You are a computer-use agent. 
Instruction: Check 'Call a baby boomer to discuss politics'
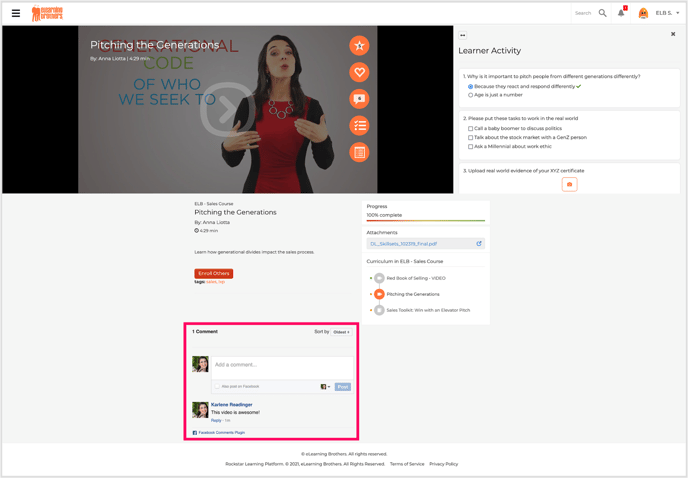pos(471,129)
